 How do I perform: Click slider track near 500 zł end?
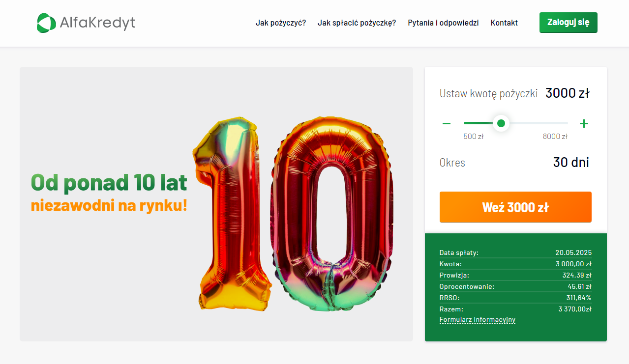470,123
